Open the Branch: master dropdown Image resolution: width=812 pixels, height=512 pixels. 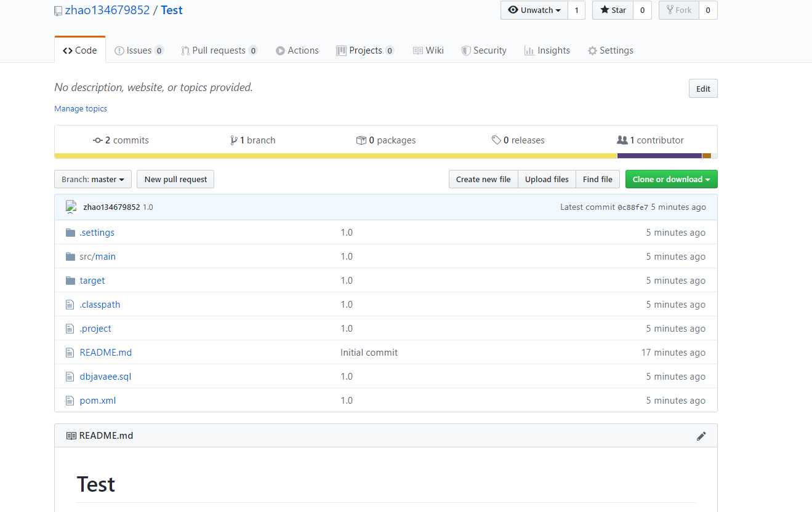click(x=93, y=179)
